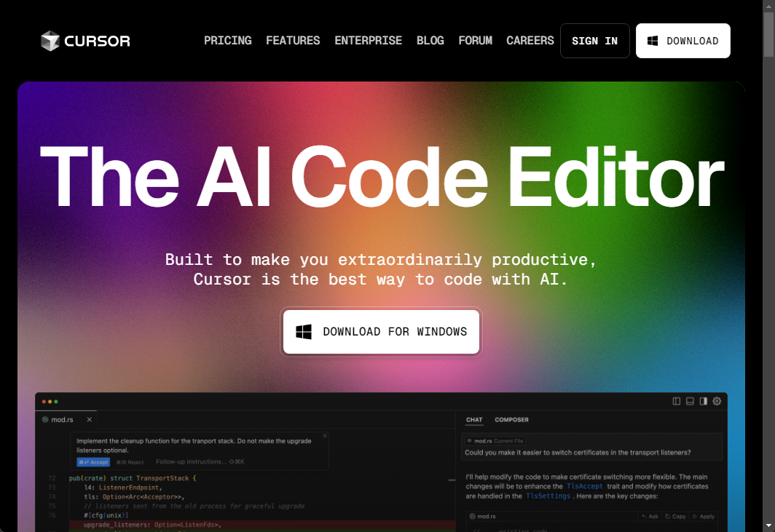This screenshot has width=775, height=532.
Task: Click Download for Windows
Action: tap(381, 331)
